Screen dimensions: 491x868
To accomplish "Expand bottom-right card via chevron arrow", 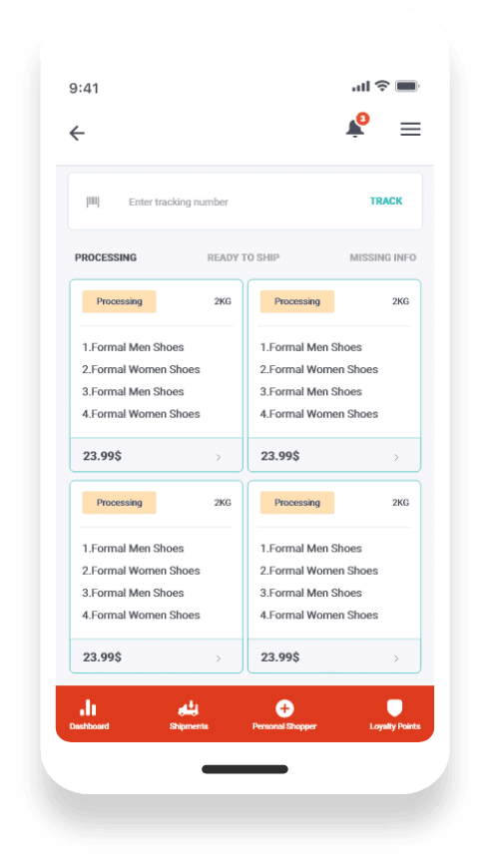I will pos(396,658).
